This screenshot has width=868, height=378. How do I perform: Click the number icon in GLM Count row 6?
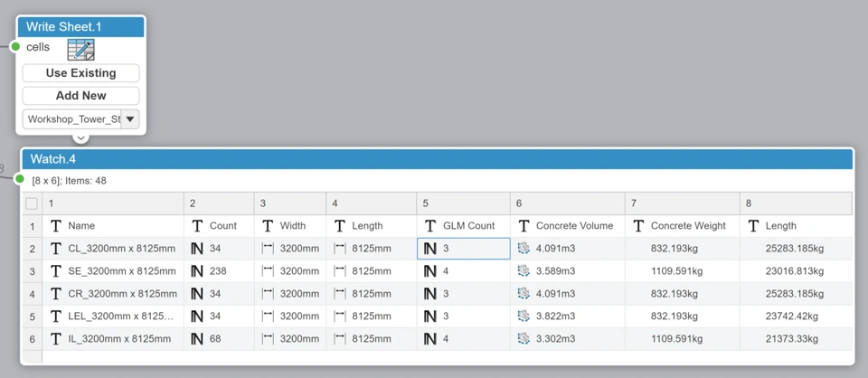(x=430, y=339)
